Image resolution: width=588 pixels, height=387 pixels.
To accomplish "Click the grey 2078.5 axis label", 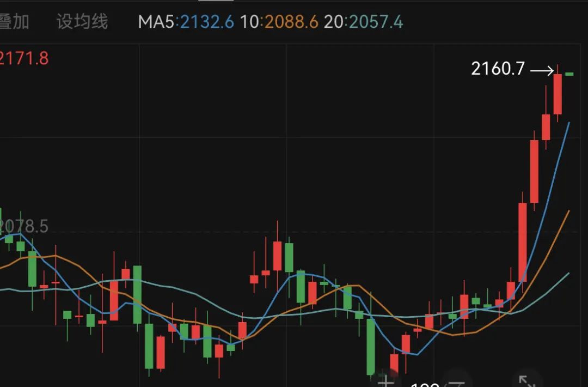I will pos(24,226).
